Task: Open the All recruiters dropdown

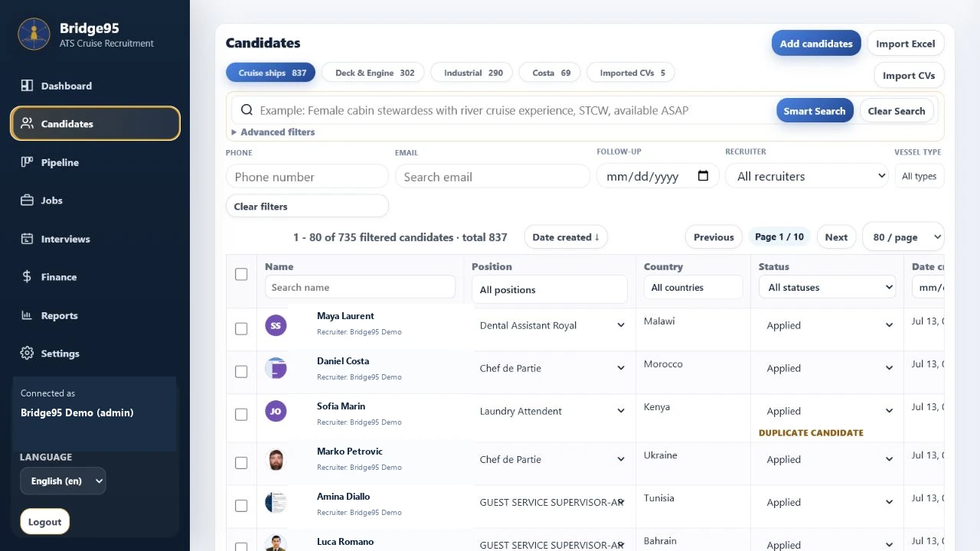Action: pyautogui.click(x=806, y=176)
